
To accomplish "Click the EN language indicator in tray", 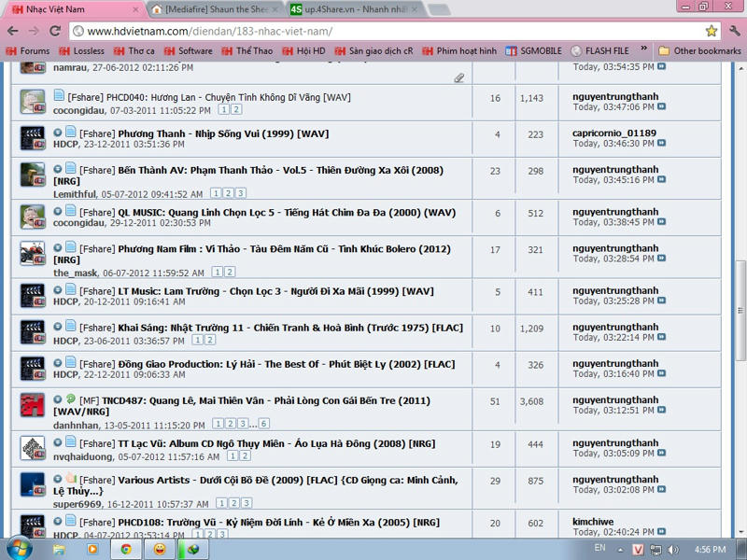I will pos(599,548).
